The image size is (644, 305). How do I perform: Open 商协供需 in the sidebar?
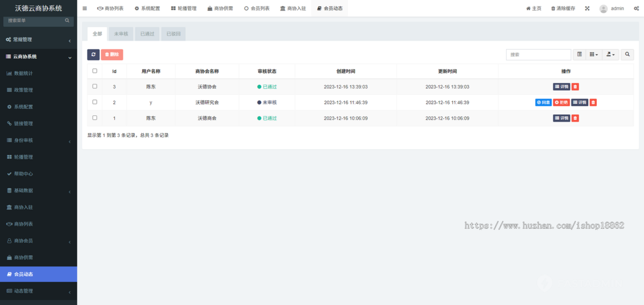click(x=39, y=257)
